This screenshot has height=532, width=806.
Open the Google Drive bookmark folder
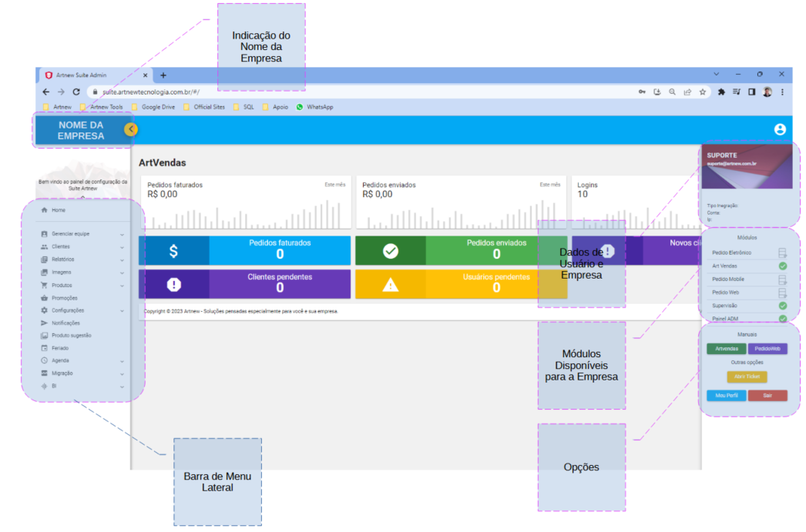pos(153,107)
